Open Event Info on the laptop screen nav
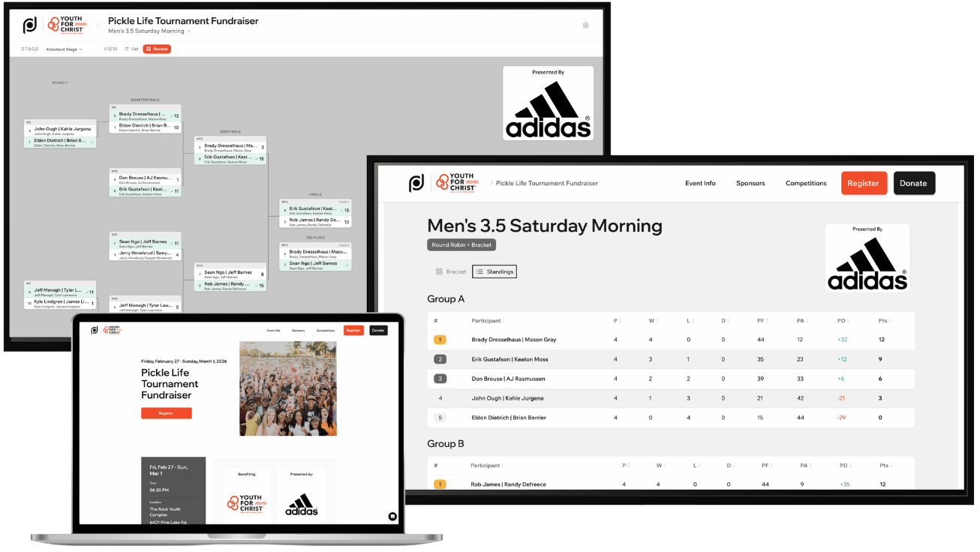This screenshot has height=552, width=980. coord(273,330)
